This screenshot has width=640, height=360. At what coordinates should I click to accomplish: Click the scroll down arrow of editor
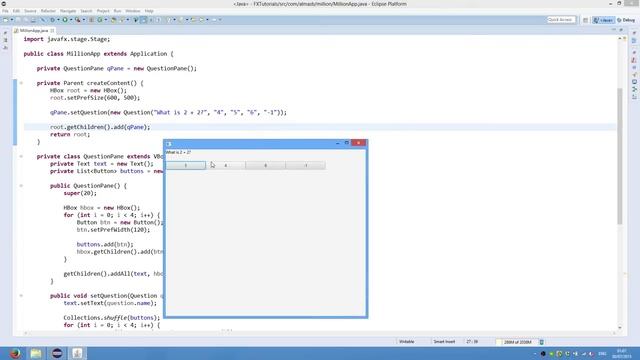click(620, 328)
